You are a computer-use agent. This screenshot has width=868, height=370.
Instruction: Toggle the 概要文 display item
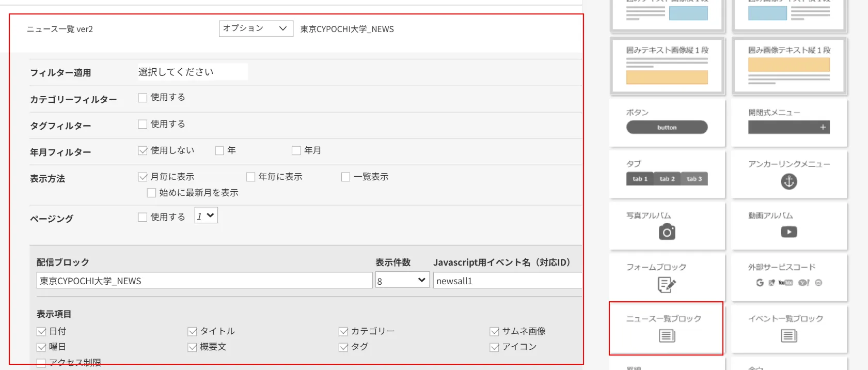click(193, 347)
